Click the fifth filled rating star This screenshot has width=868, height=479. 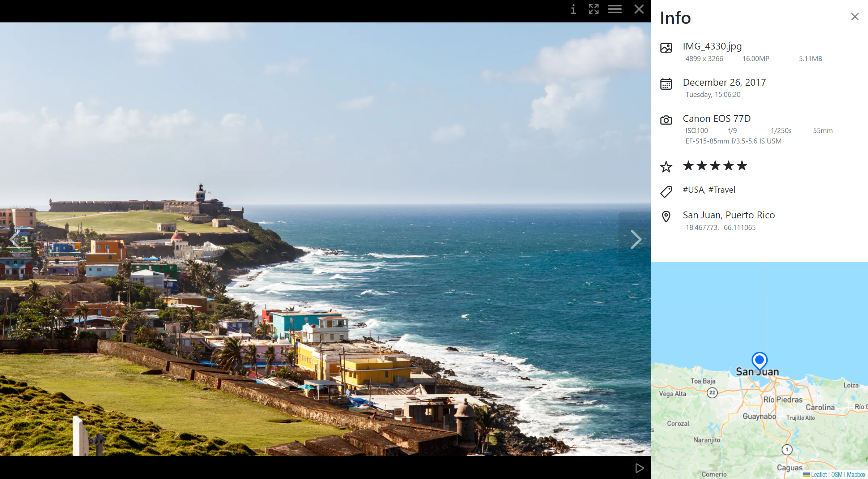742,166
